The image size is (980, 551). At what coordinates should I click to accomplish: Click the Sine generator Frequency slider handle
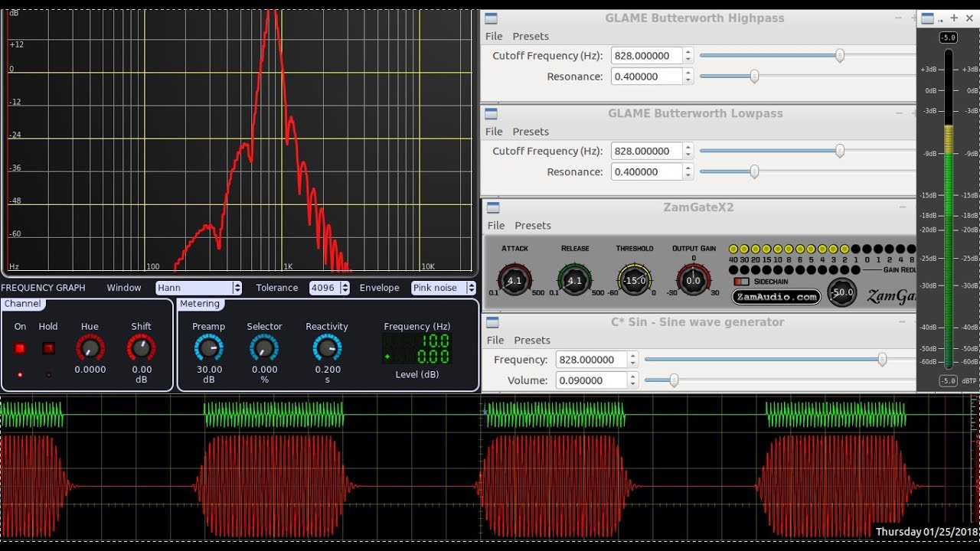(x=882, y=359)
